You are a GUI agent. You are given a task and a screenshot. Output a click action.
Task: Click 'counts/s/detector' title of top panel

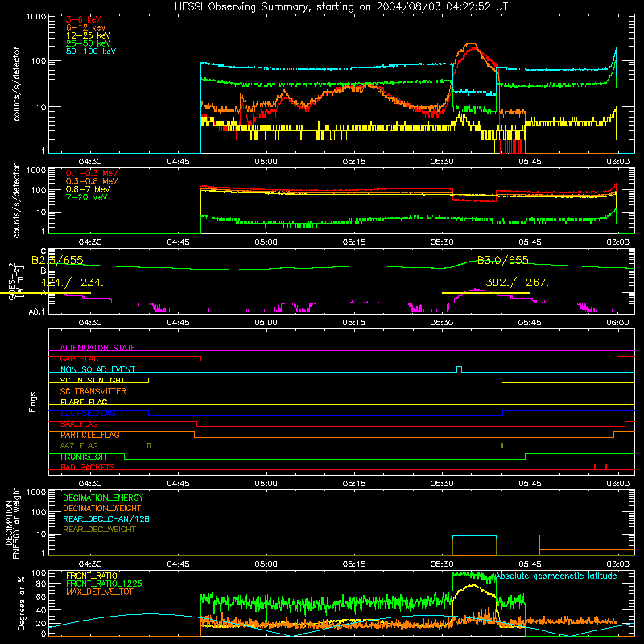(x=16, y=84)
